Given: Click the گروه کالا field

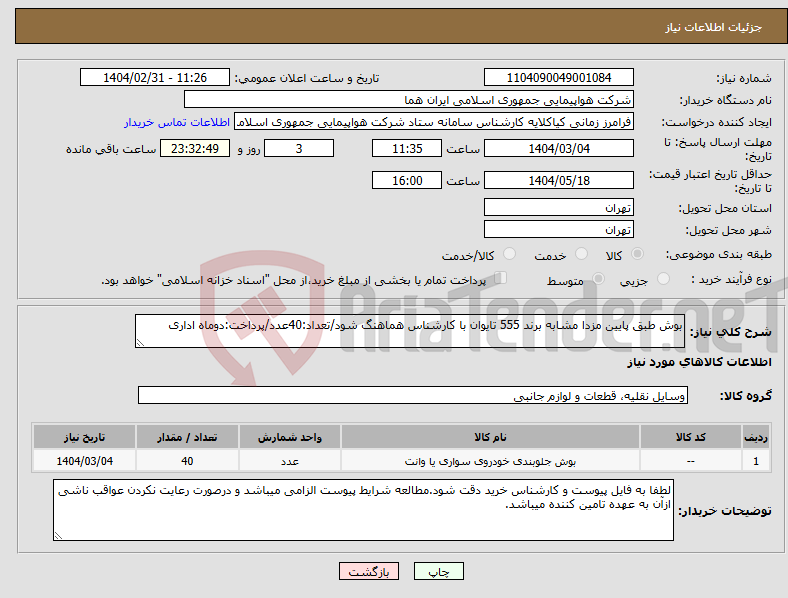Looking at the screenshot, I should tap(413, 395).
